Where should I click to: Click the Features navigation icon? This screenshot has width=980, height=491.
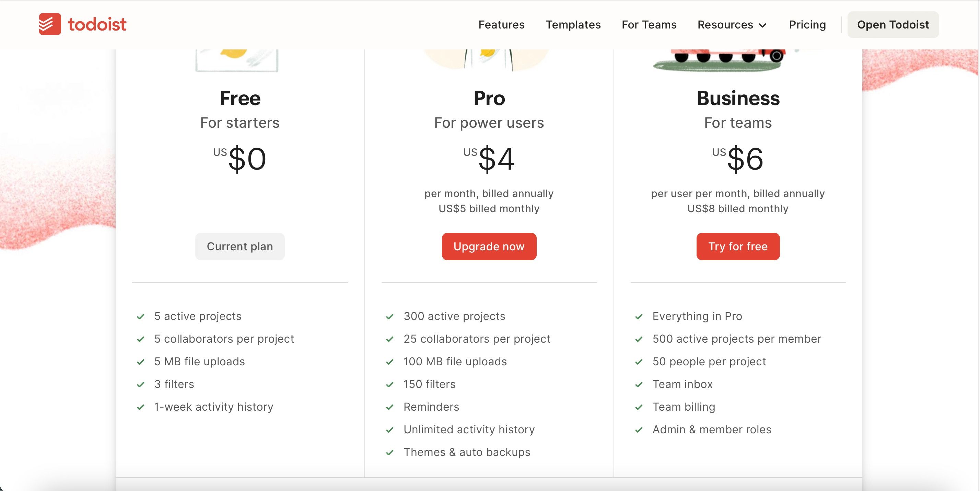(x=501, y=25)
